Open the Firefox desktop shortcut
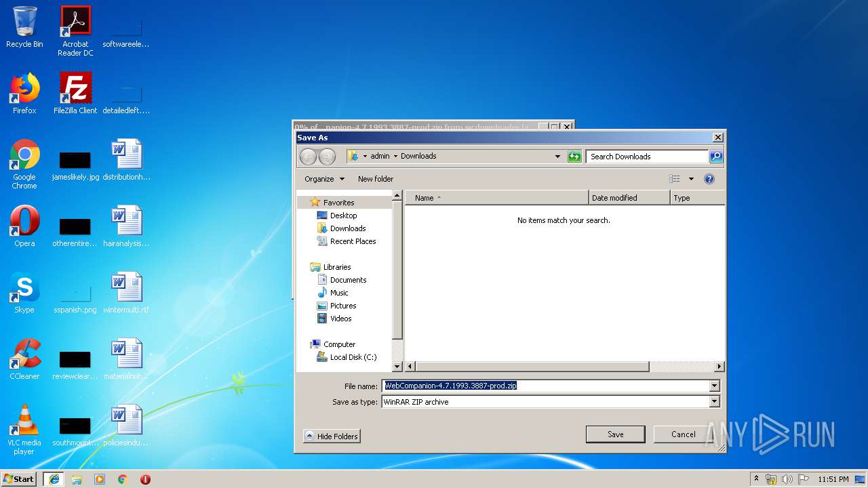The width and height of the screenshot is (868, 488). tap(24, 94)
